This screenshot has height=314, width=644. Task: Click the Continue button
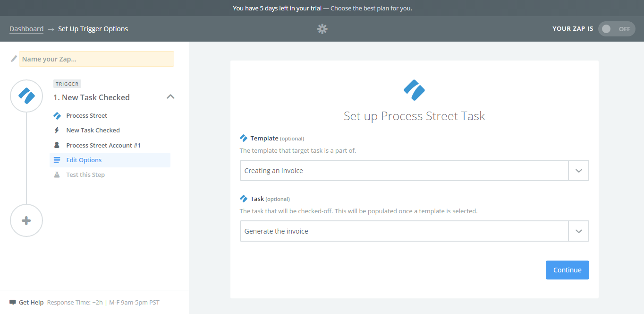pos(567,270)
